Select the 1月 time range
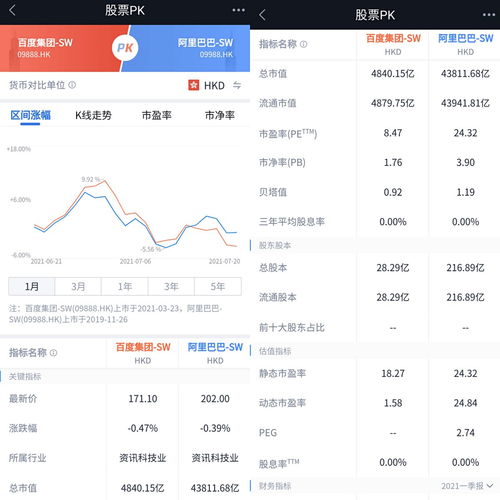This screenshot has height=500, width=500. point(32,286)
